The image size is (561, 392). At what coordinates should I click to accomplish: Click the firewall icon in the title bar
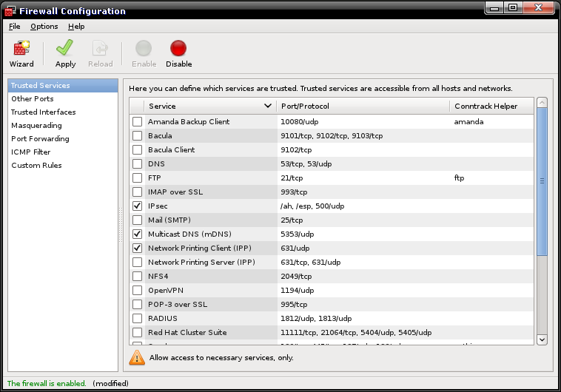(10, 11)
